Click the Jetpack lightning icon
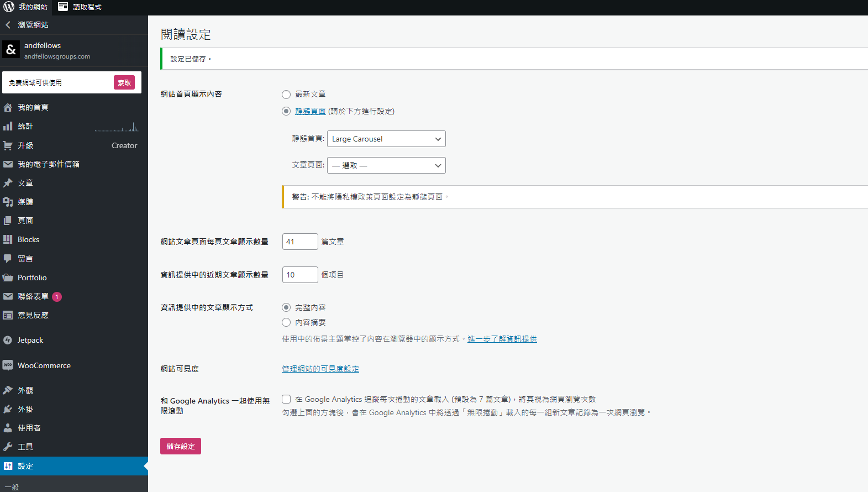The width and height of the screenshot is (868, 492). tap(8, 340)
